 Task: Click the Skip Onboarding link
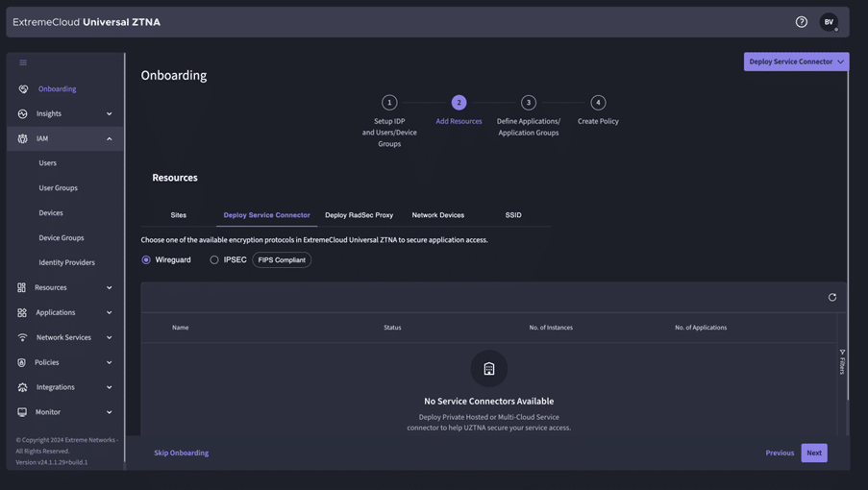tap(181, 453)
